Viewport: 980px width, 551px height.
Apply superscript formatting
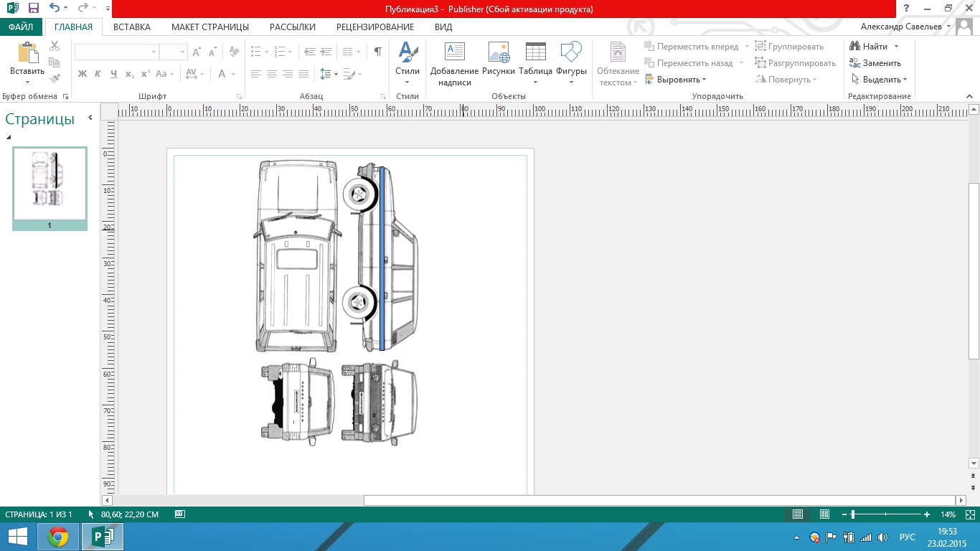click(x=145, y=74)
